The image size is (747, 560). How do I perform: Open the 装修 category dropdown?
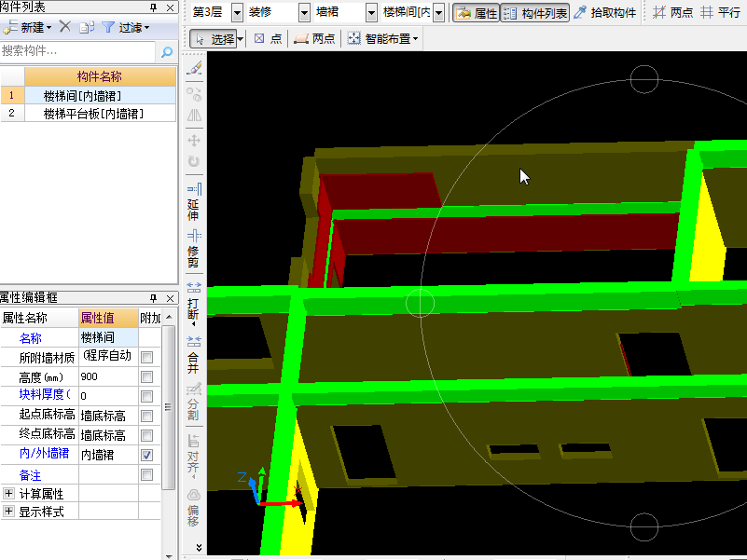click(304, 13)
